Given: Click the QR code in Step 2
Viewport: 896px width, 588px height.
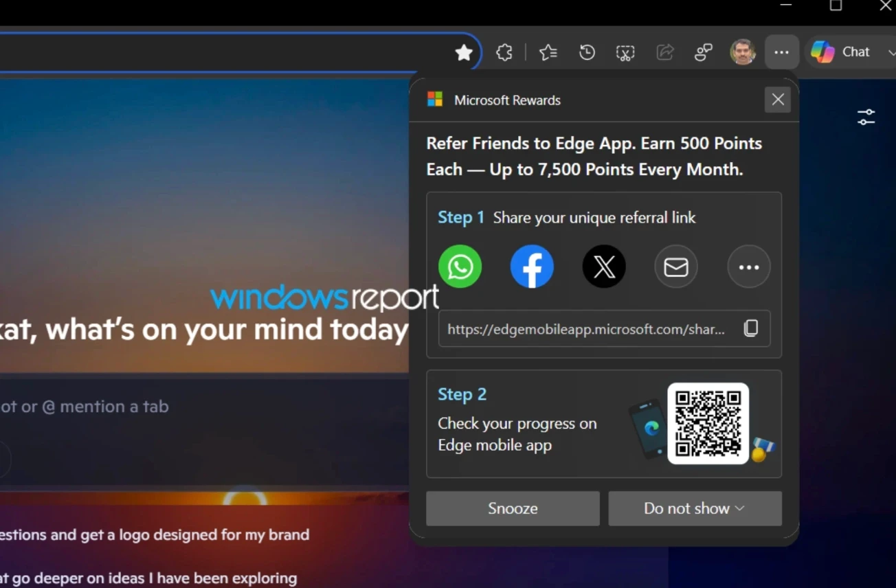Looking at the screenshot, I should tap(708, 423).
